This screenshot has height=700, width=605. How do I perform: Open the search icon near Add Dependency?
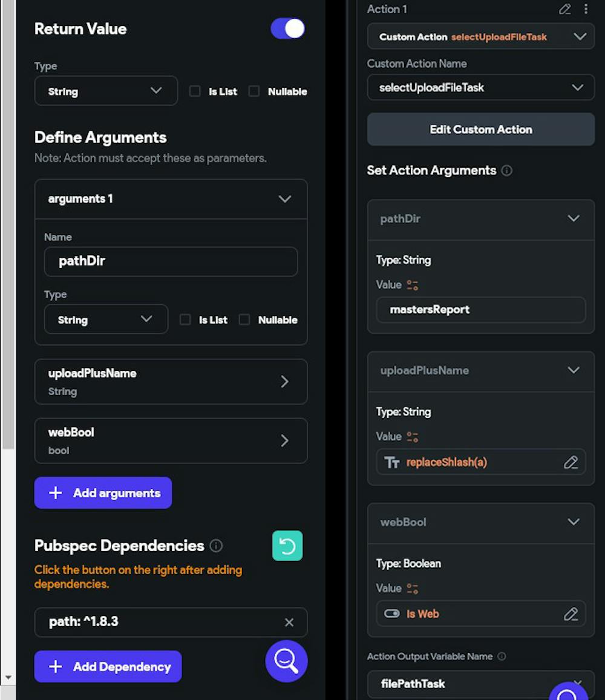tap(286, 661)
